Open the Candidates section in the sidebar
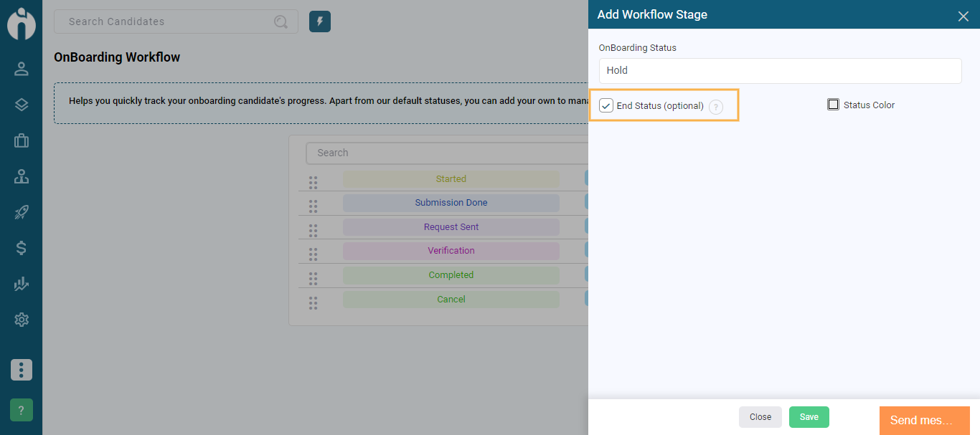Viewport: 980px width, 435px height. pos(21,69)
